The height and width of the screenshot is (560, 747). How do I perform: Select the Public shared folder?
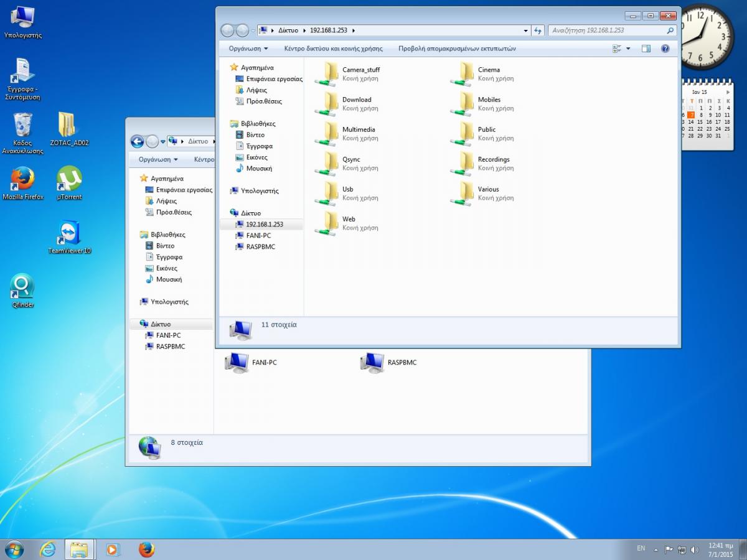click(482, 133)
